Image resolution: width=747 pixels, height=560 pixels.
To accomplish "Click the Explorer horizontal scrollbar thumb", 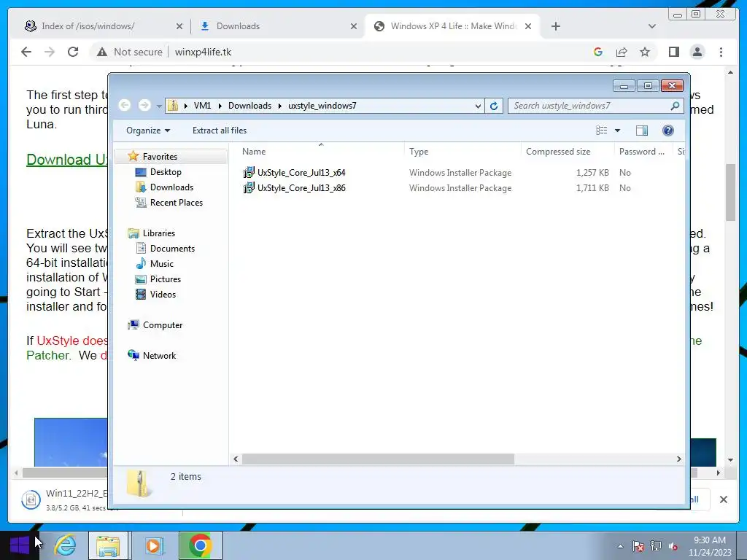I will [378, 459].
